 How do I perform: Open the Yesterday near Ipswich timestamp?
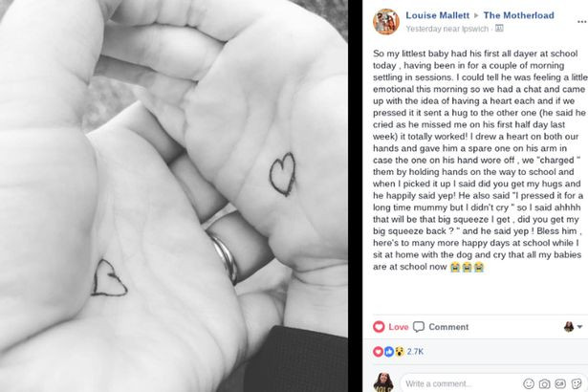point(447,29)
